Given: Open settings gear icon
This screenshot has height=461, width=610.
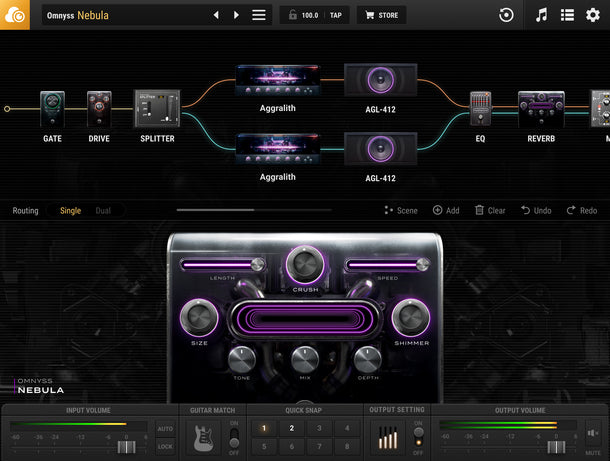Looking at the screenshot, I should pos(592,15).
